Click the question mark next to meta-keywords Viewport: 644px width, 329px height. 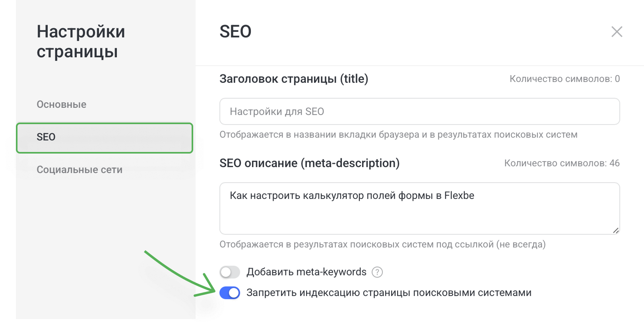378,272
